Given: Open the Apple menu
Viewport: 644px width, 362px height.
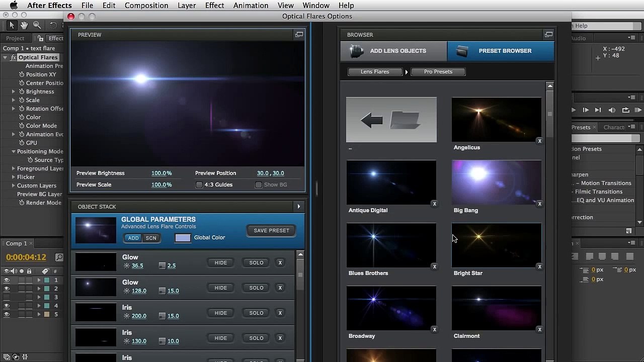Looking at the screenshot, I should tap(14, 6).
